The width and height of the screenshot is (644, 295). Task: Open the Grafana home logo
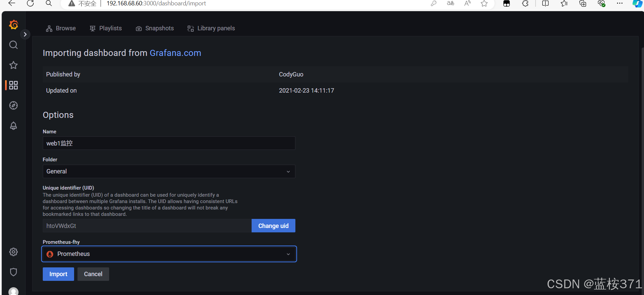(13, 25)
